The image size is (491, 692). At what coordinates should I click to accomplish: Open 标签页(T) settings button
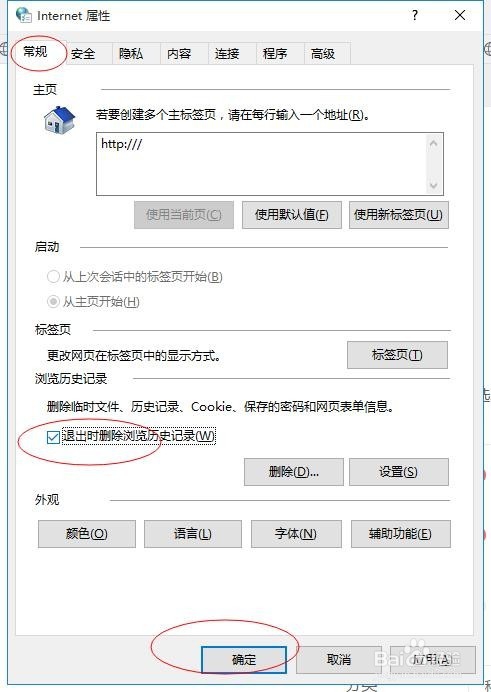click(x=397, y=355)
